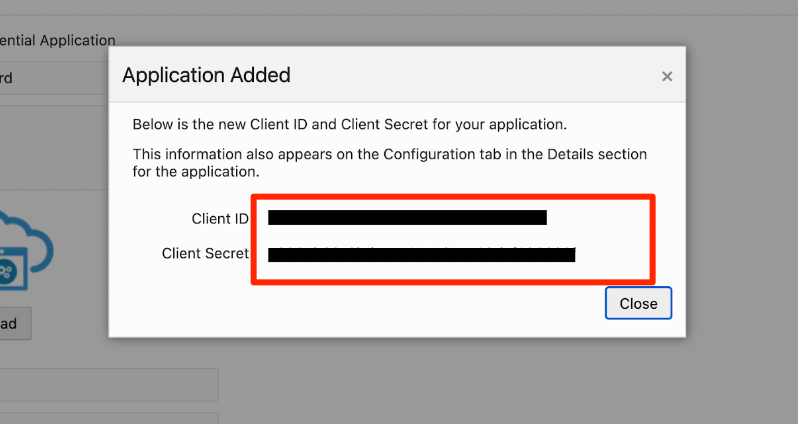Click the Client Secret label

pos(205,254)
